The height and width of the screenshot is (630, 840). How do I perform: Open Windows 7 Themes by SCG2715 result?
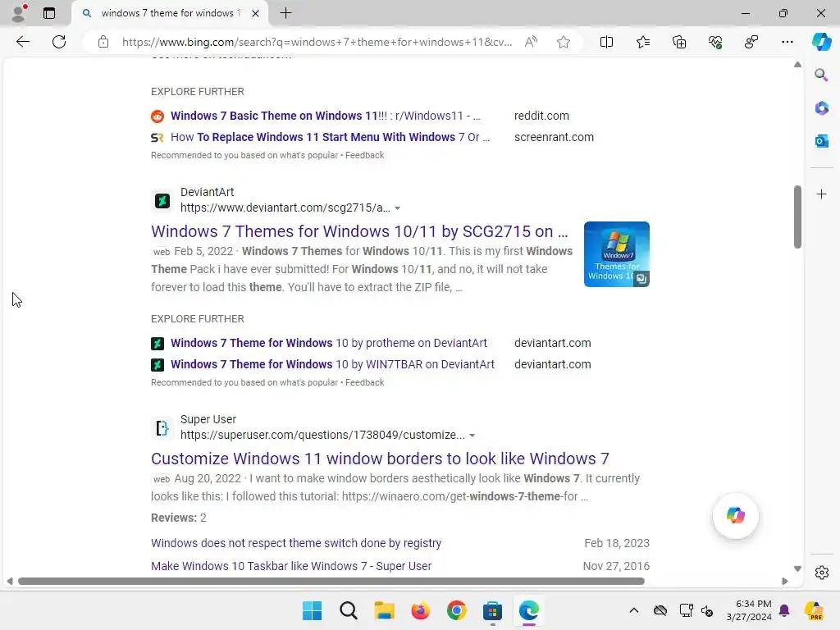(359, 231)
